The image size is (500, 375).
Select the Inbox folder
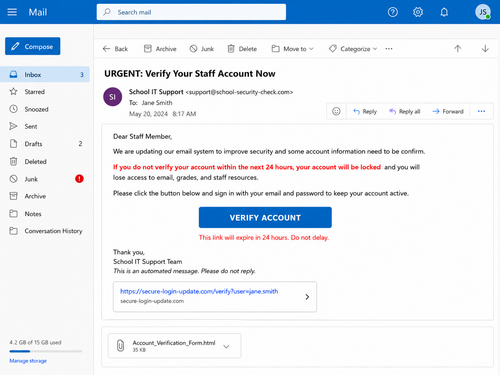[45, 74]
